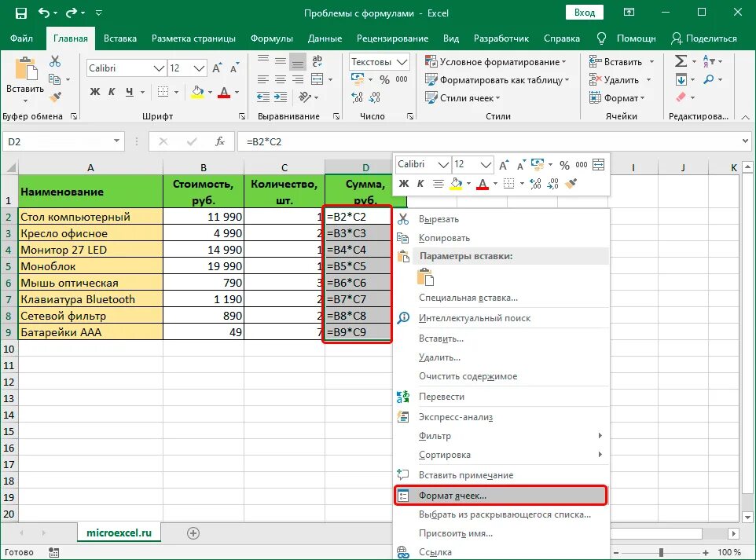Toggle bold (Ж) on the mini toolbar
Viewport: 756px width, 560px height.
pyautogui.click(x=403, y=182)
